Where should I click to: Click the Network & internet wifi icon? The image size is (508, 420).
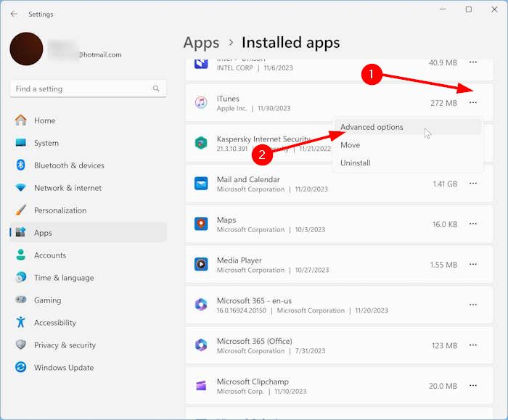pyautogui.click(x=21, y=187)
